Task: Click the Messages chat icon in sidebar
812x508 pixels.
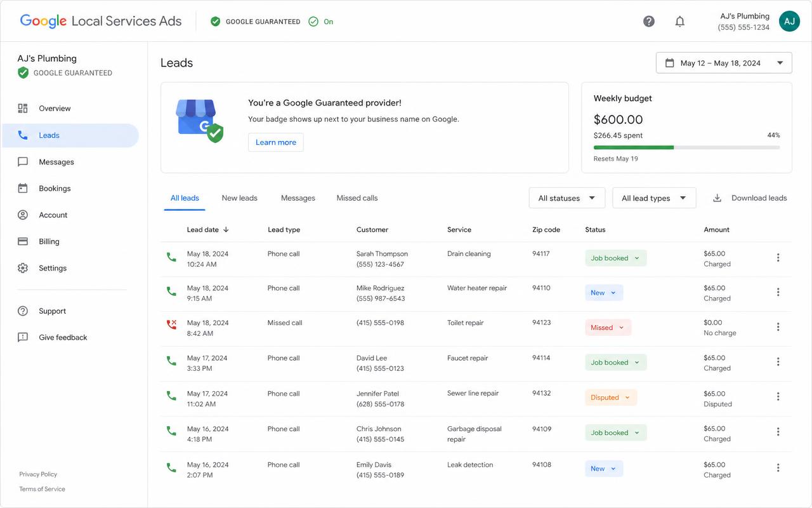Action: tap(23, 162)
